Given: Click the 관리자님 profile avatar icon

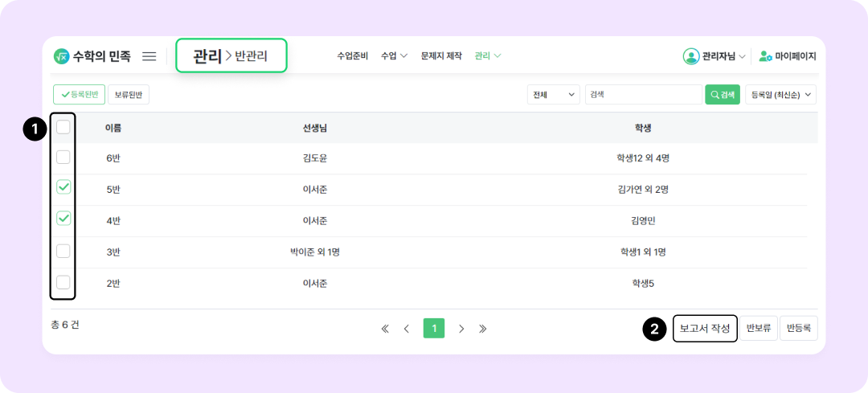Looking at the screenshot, I should click(x=691, y=56).
